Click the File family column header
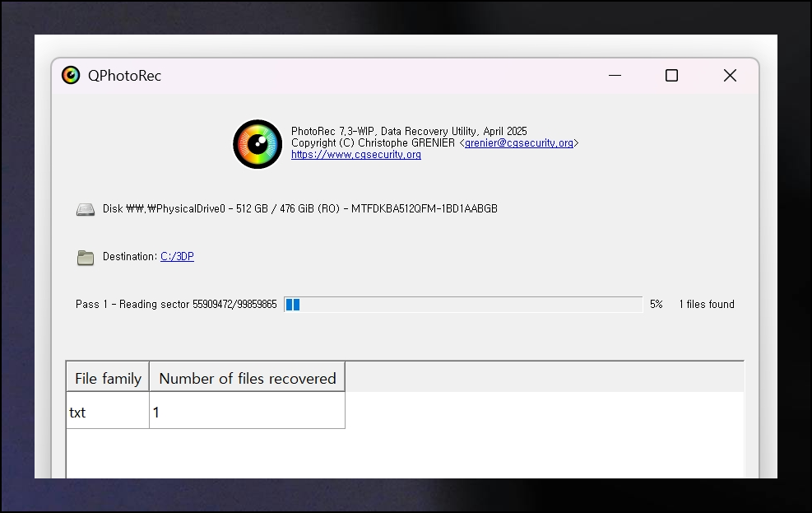 coord(108,376)
